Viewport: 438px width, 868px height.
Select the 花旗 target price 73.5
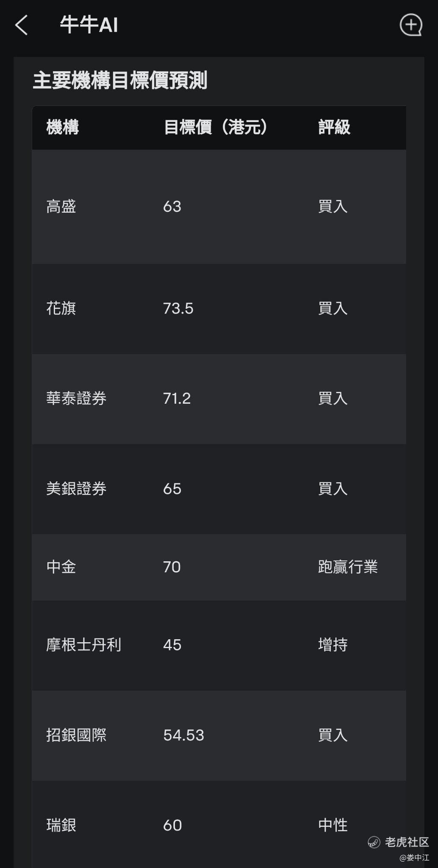click(x=178, y=308)
